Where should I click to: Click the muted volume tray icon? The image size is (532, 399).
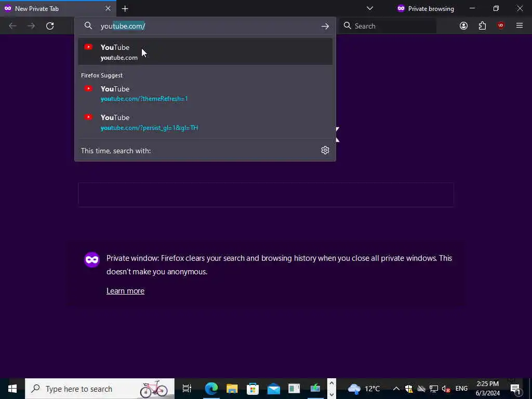point(446,389)
